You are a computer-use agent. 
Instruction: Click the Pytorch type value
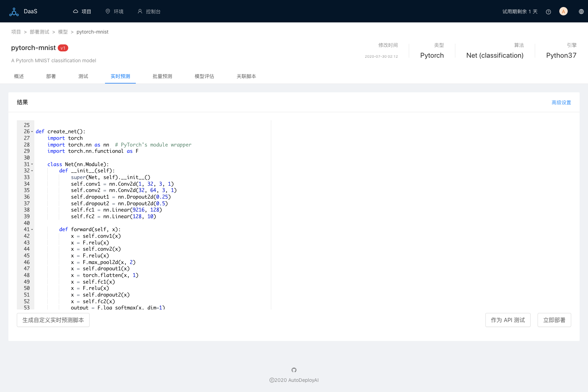pyautogui.click(x=432, y=55)
